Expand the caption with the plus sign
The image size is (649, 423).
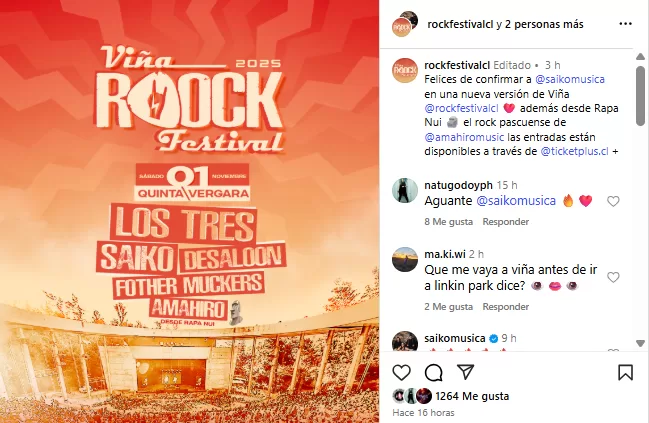615,151
